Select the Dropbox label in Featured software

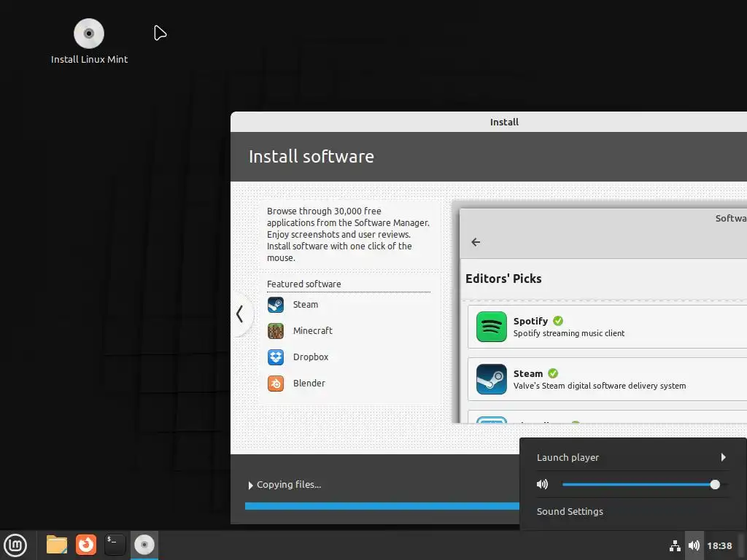311,357
